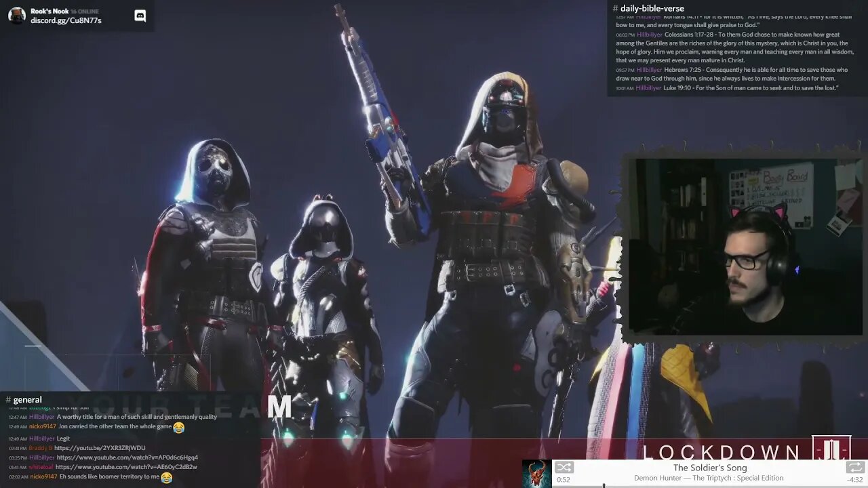
Task: Click the 'Legit' chat message
Action: point(63,439)
